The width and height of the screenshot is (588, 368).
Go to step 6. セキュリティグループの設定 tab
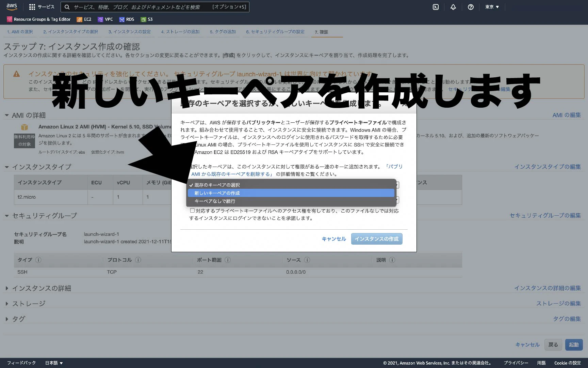275,32
